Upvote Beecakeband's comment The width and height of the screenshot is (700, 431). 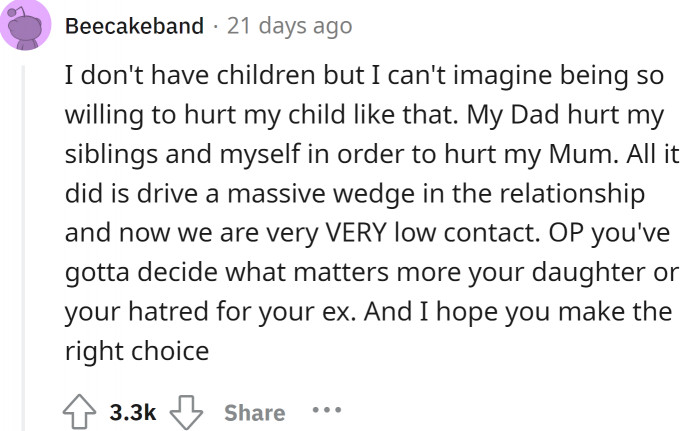(79, 411)
